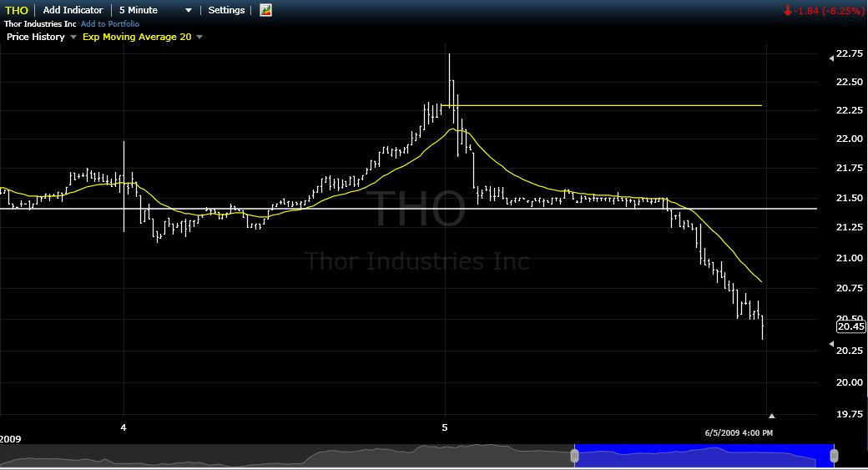This screenshot has width=868, height=470.
Task: Click the current price label 20.45
Action: click(850, 326)
